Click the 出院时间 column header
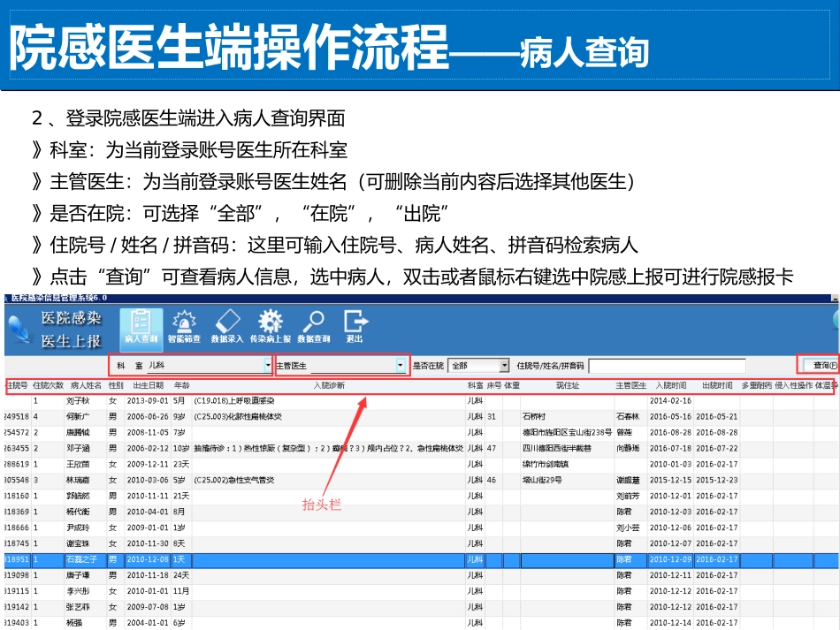 point(717,385)
